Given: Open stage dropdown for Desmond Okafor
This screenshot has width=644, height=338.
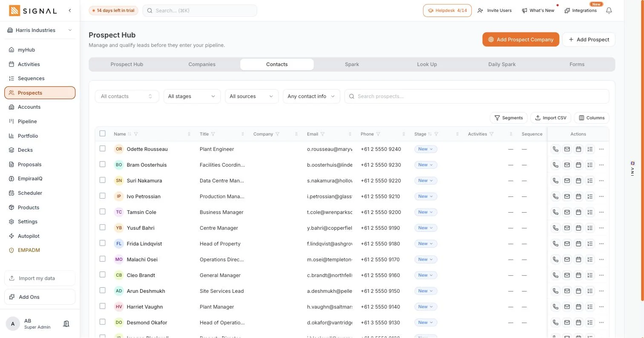Looking at the screenshot, I should [x=425, y=323].
